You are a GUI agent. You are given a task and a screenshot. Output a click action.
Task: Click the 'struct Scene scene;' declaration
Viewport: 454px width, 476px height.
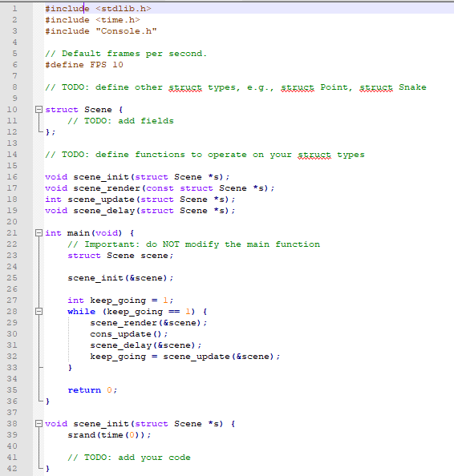[x=120, y=256]
